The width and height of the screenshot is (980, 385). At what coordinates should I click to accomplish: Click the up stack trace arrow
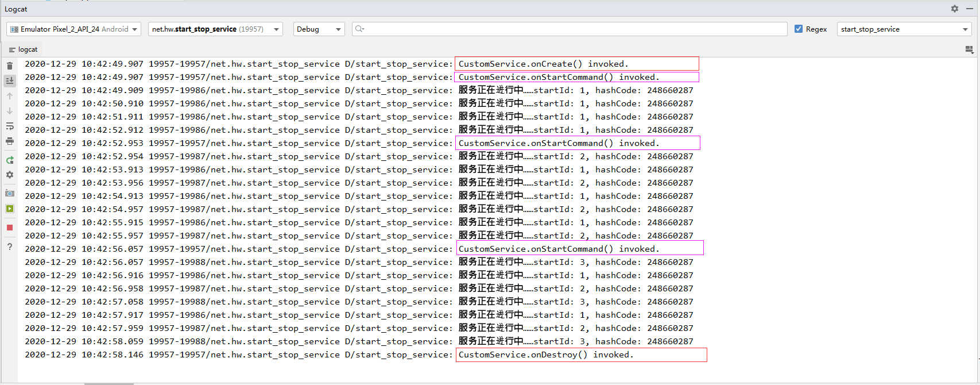click(x=10, y=96)
